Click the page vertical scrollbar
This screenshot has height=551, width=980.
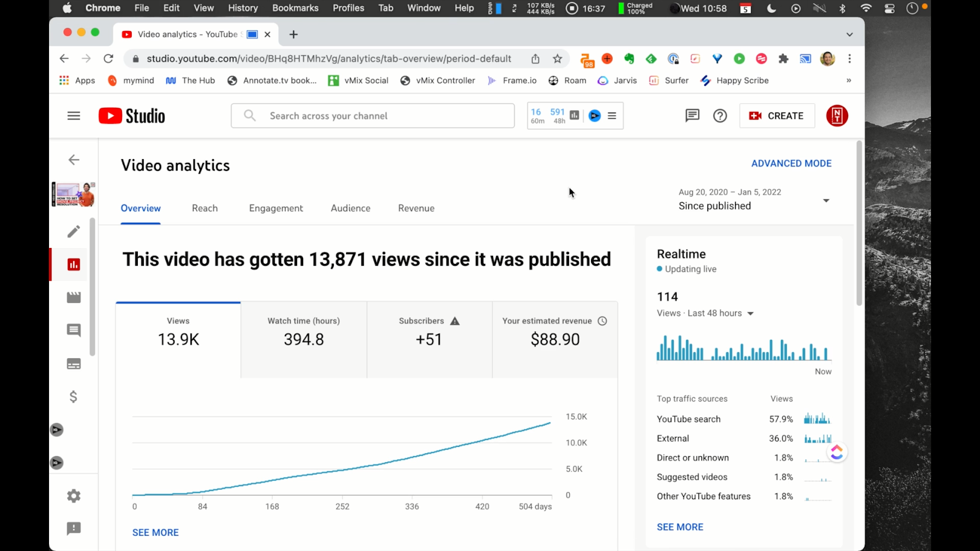859,223
